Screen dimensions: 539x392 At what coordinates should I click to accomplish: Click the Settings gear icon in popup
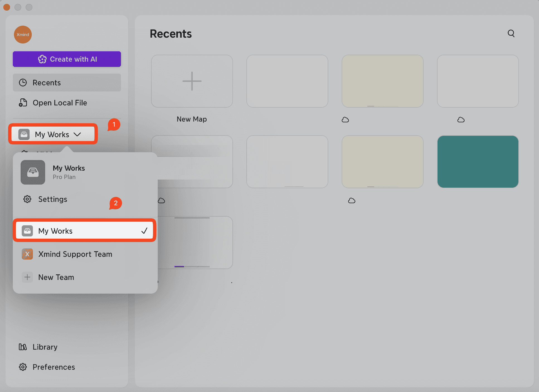(x=27, y=199)
